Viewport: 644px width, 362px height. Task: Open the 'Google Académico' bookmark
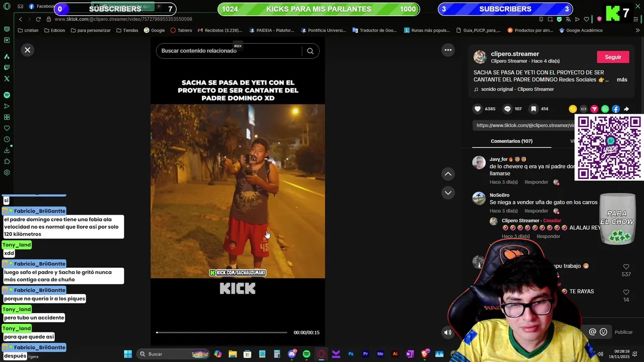(x=581, y=30)
